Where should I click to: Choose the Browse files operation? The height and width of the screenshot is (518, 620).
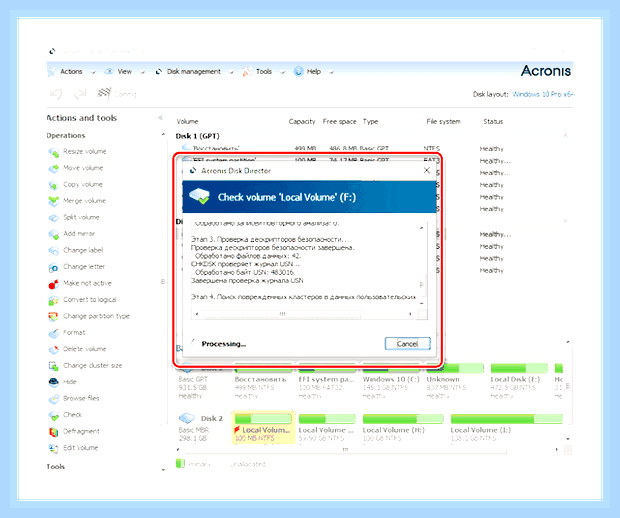81,398
